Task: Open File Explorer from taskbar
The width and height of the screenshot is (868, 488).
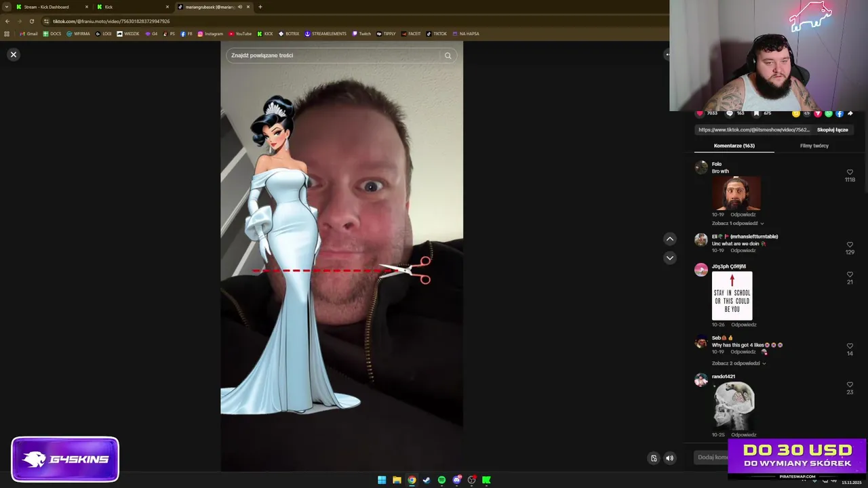Action: pos(397,480)
